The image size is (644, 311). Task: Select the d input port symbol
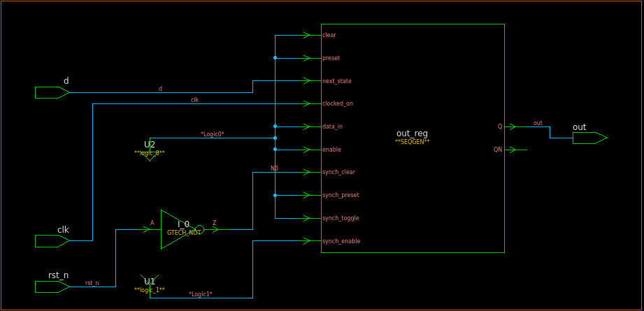tap(52, 93)
